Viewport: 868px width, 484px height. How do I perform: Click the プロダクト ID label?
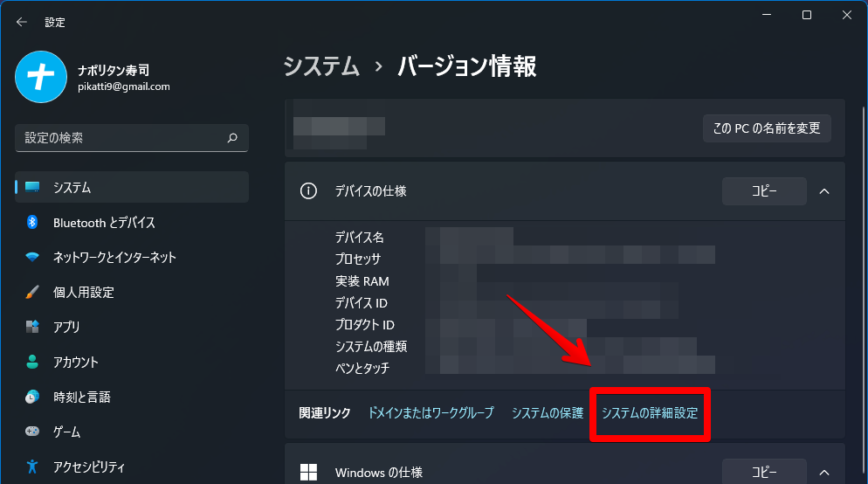[365, 324]
